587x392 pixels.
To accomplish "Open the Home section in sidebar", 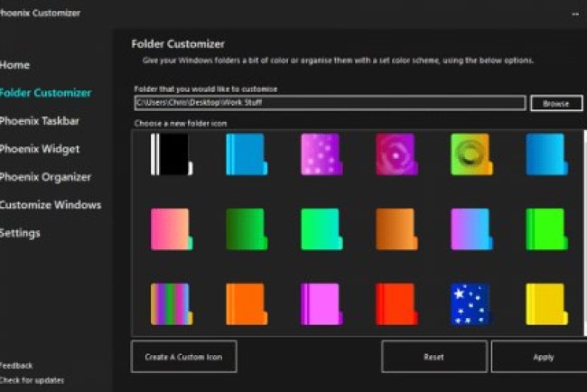I will (15, 65).
